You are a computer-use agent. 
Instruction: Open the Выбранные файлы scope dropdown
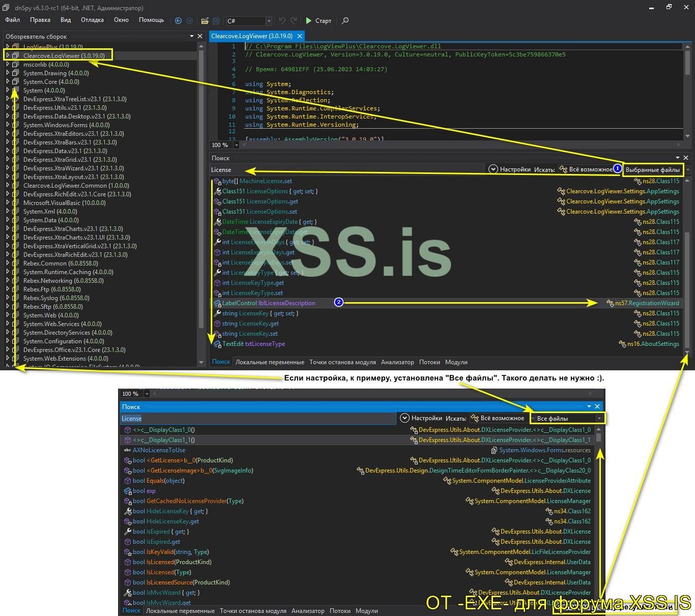[x=656, y=169]
